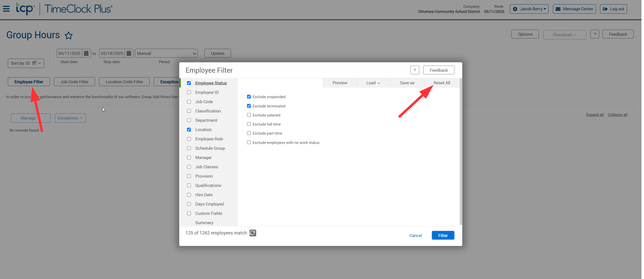Click the Start date input field
Viewport: 644px width, 279px height.
click(69, 53)
